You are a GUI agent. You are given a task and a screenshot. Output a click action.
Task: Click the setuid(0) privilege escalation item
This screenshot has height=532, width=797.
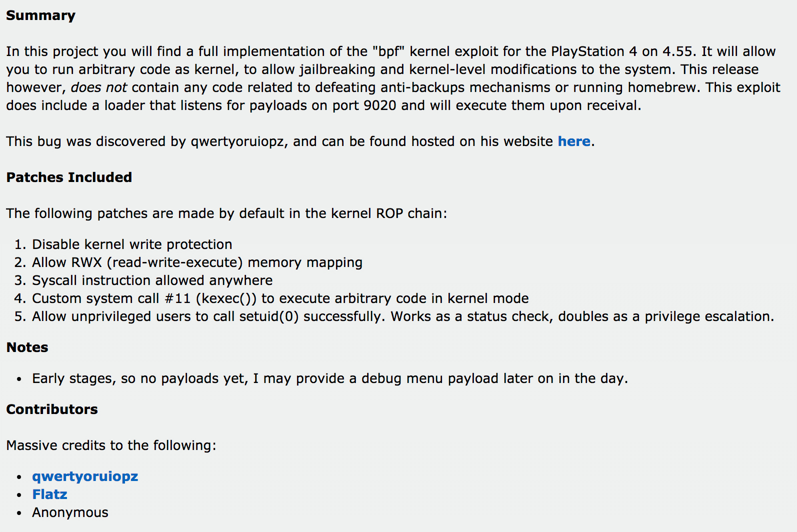point(402,316)
